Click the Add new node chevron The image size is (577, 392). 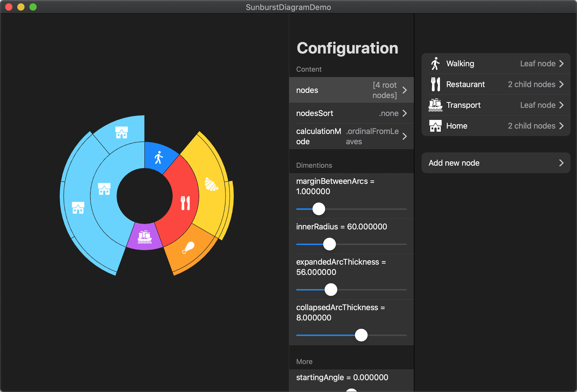coord(561,163)
